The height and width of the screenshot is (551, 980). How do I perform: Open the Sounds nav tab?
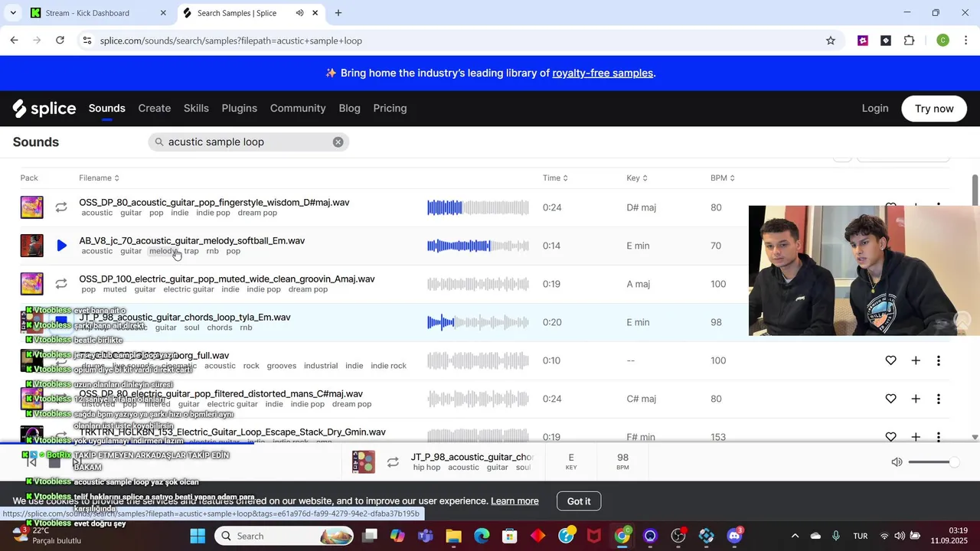[x=106, y=109]
